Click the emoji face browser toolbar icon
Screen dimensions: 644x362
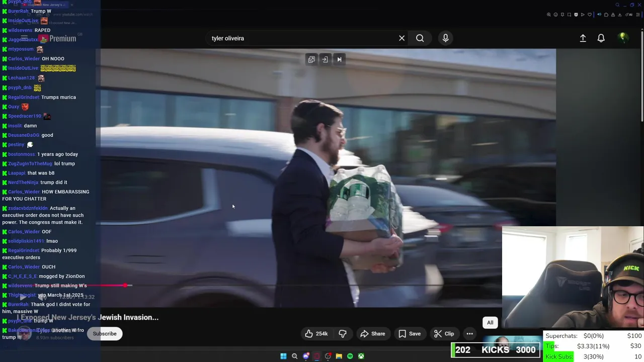click(555, 15)
